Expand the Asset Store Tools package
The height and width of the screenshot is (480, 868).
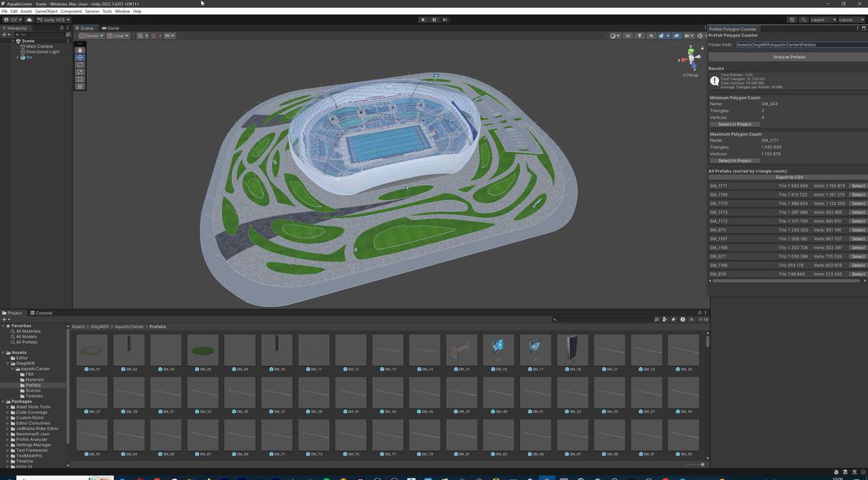[x=8, y=407]
